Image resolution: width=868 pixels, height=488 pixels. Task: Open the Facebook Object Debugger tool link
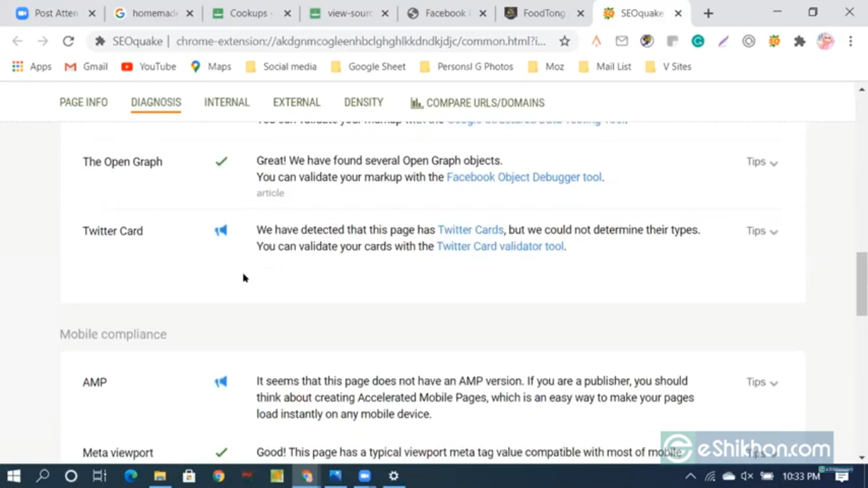click(x=524, y=177)
